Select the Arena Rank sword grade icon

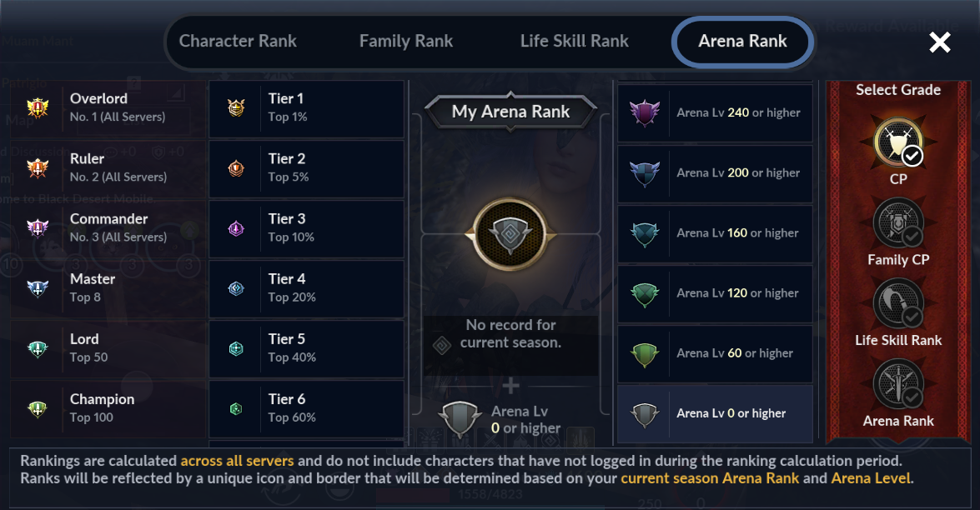point(898,384)
